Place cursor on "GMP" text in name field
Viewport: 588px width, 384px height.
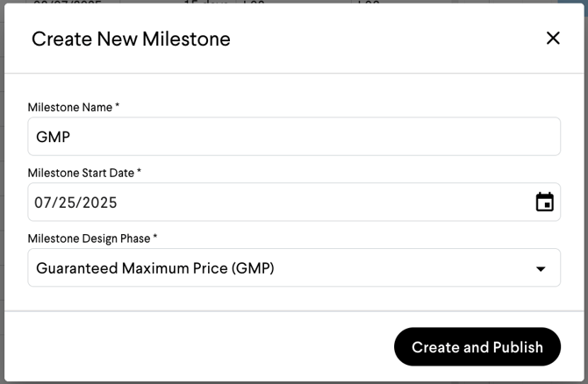[x=52, y=137]
